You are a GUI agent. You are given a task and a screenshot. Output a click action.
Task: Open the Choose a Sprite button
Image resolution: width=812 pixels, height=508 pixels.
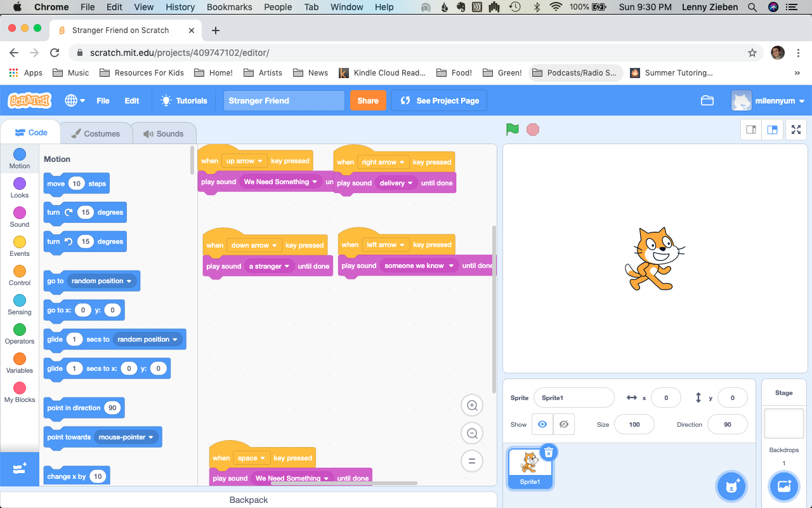tap(731, 486)
